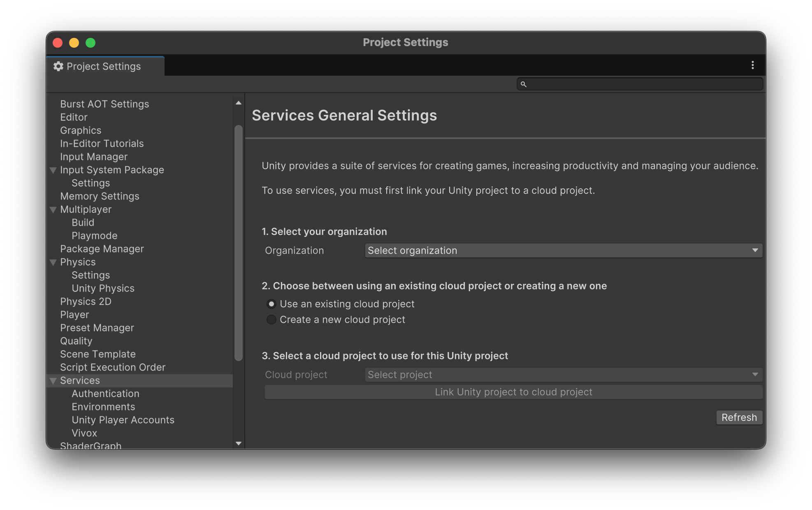This screenshot has height=510, width=812.
Task: Minimize window with the yellow button
Action: (74, 43)
